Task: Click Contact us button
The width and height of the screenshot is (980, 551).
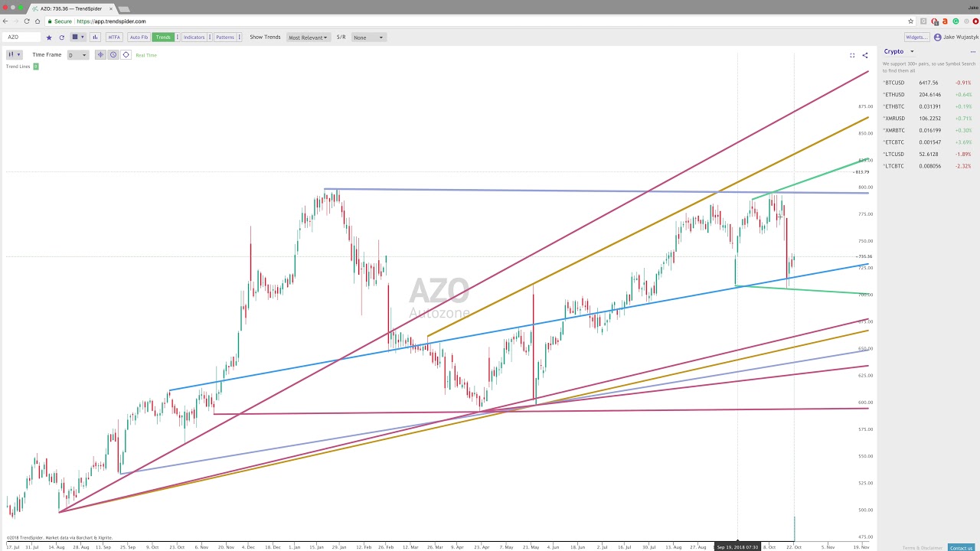Action: tap(961, 548)
